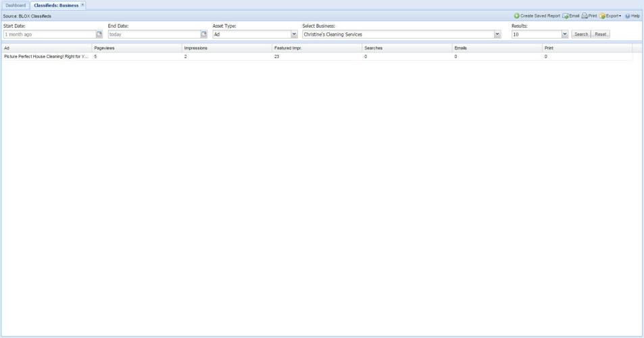Click the Create Saved Report icon
Viewport: 644px width, 338px height.
pyautogui.click(x=517, y=16)
